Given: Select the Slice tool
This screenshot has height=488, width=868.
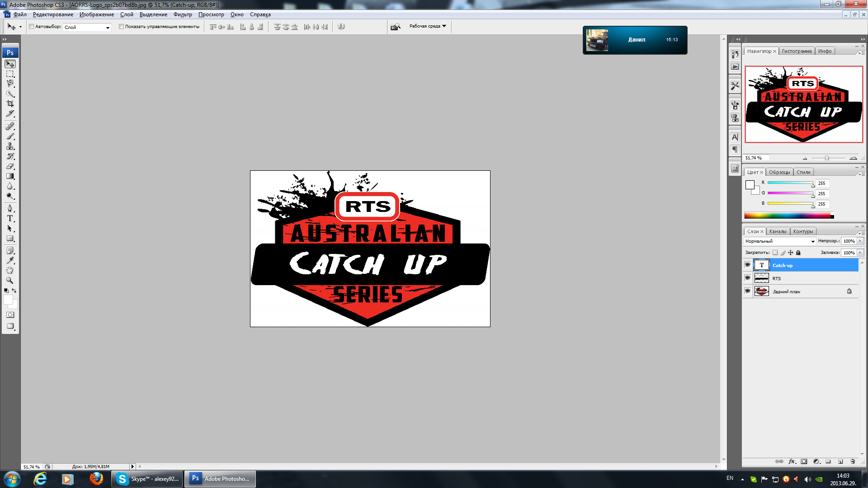Looking at the screenshot, I should coord(10,113).
